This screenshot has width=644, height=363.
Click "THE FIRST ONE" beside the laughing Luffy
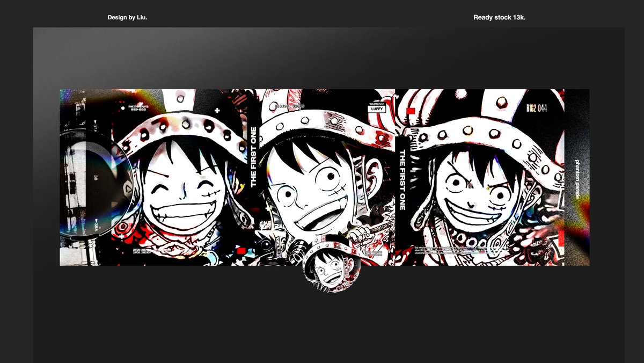(254, 157)
